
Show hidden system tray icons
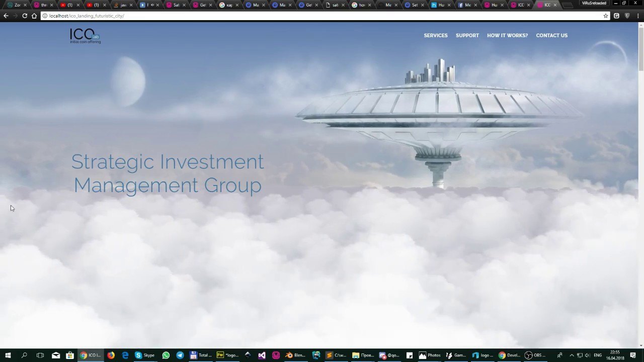coord(572,355)
